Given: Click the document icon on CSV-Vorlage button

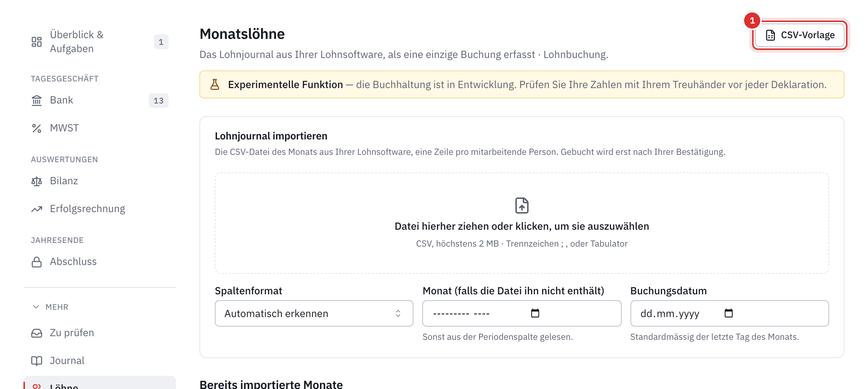Looking at the screenshot, I should pyautogui.click(x=770, y=35).
